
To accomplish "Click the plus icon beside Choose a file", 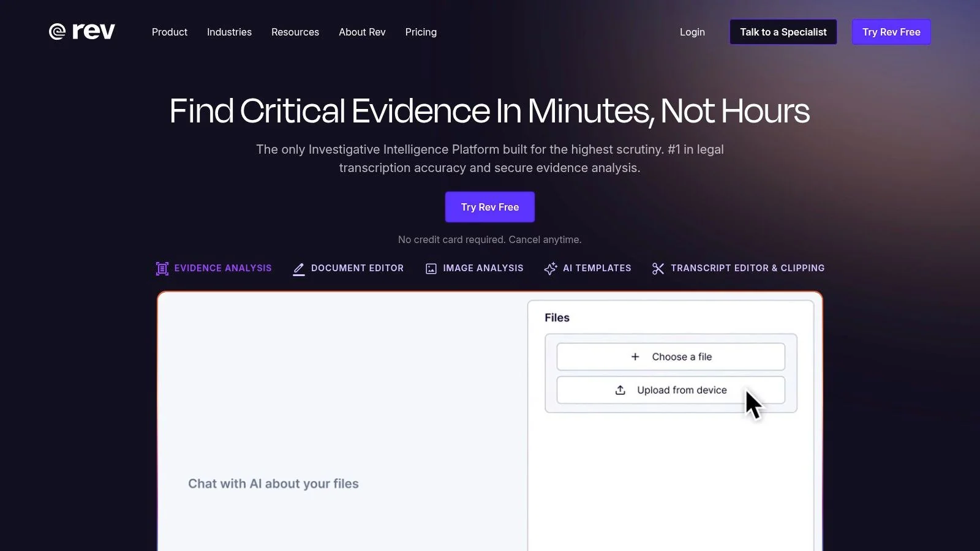I will click(x=635, y=357).
